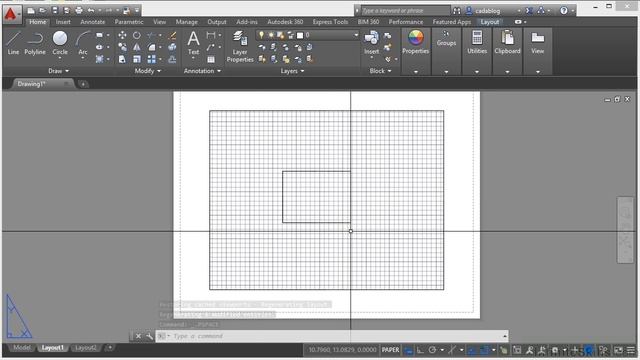The height and width of the screenshot is (360, 640).
Task: Switch to the Layout ribbon tab
Action: coord(489,22)
